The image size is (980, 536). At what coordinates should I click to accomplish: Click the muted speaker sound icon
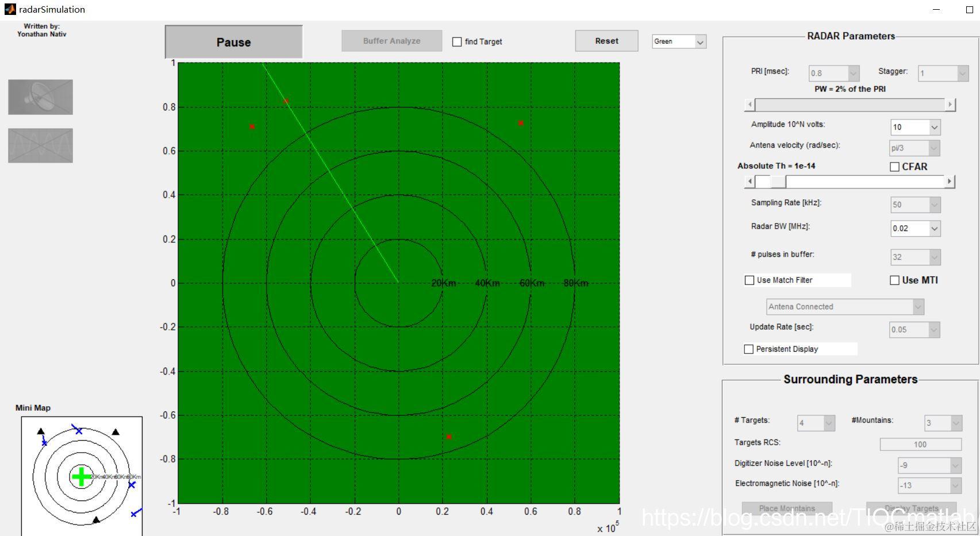(40, 97)
